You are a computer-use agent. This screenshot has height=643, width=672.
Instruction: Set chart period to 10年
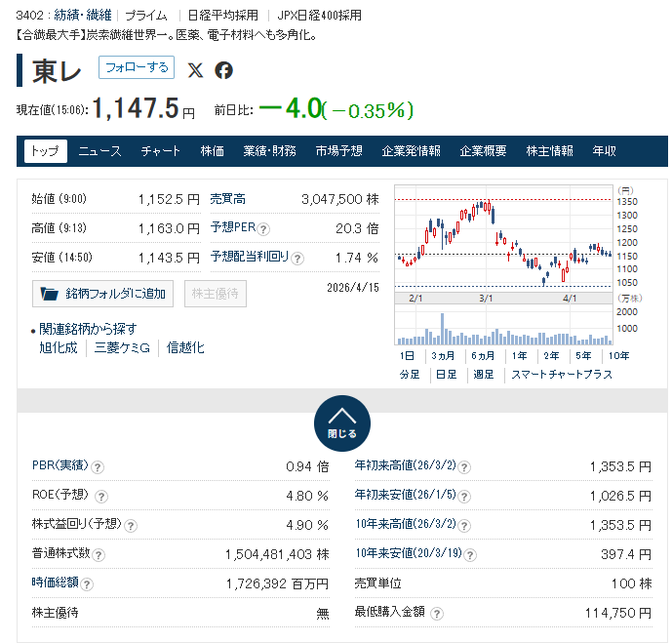(619, 356)
